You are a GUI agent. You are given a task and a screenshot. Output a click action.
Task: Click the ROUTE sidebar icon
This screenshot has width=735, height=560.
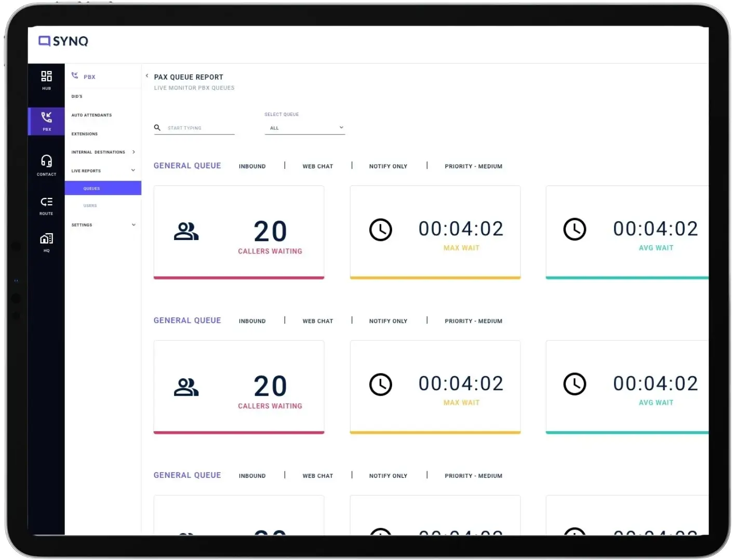point(46,203)
